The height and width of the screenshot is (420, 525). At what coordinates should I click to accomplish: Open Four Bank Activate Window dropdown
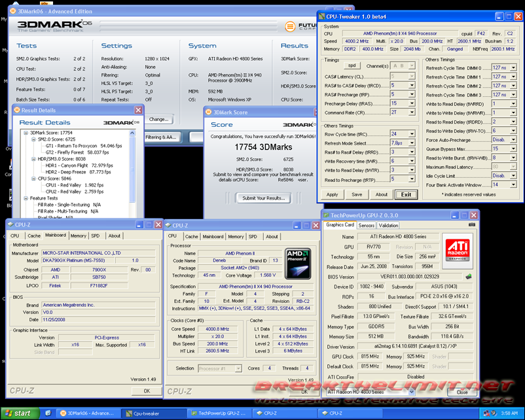pos(513,184)
